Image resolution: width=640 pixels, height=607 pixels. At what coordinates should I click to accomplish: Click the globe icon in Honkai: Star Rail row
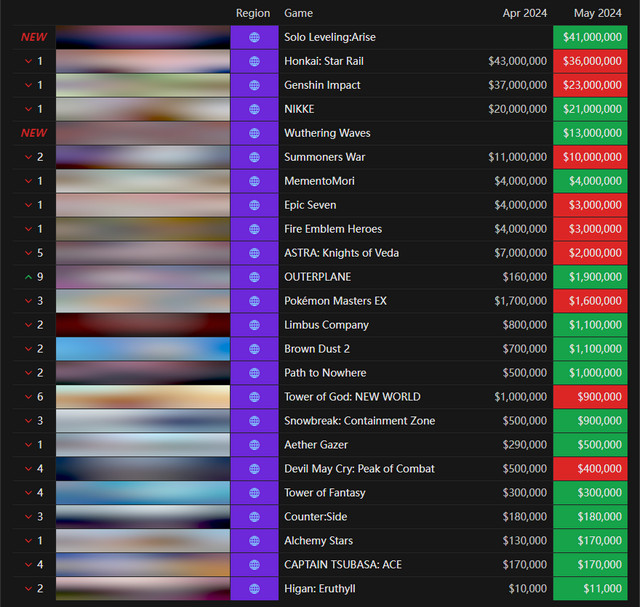pyautogui.click(x=254, y=61)
